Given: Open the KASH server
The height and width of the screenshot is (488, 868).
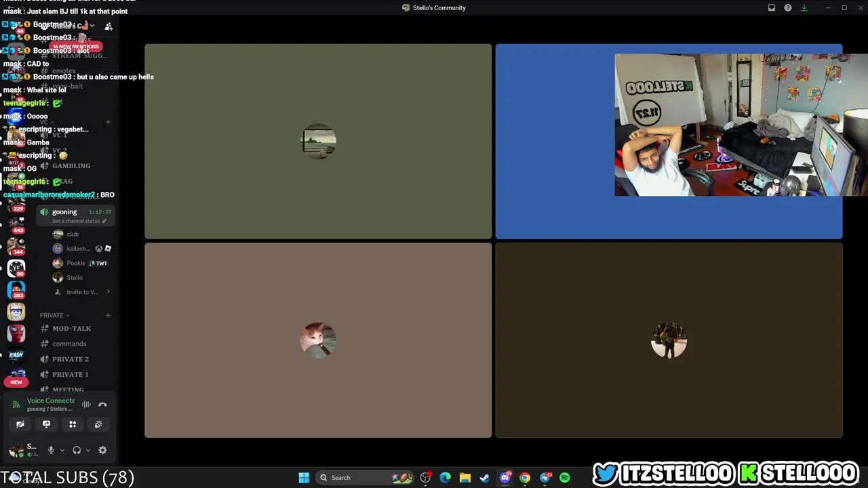Looking at the screenshot, I should (16, 355).
